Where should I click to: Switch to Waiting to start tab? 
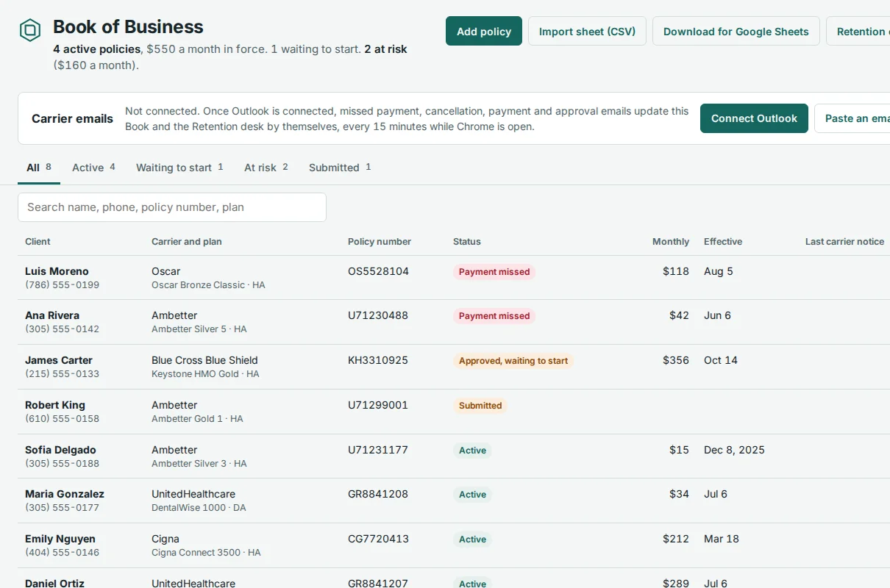click(x=179, y=168)
